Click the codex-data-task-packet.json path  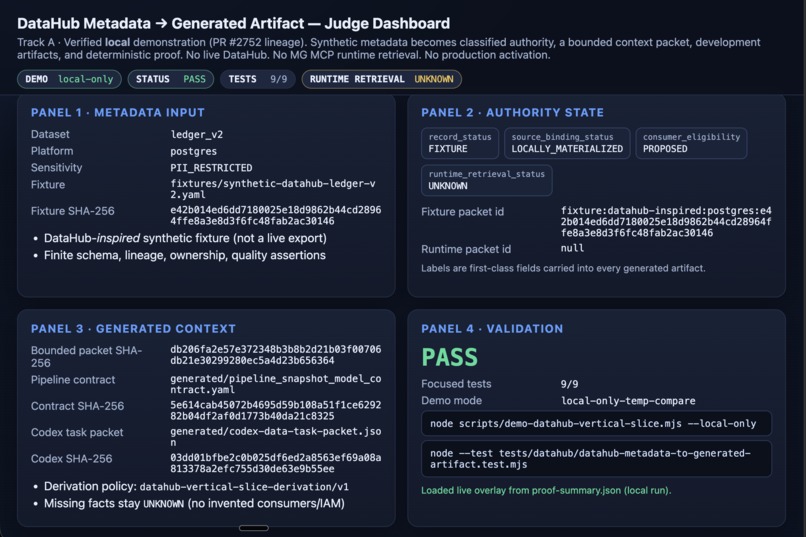276,437
